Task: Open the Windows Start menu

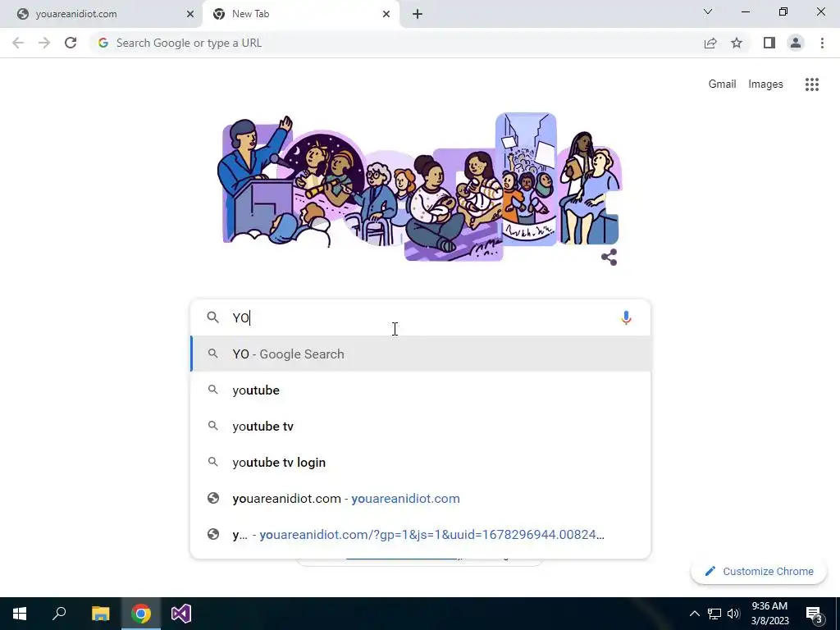Action: (20, 614)
